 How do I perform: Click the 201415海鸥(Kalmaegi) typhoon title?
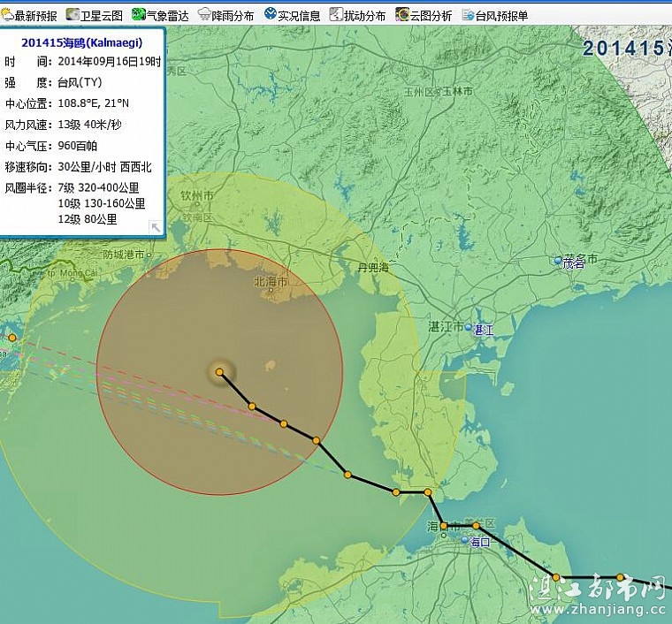[81, 42]
